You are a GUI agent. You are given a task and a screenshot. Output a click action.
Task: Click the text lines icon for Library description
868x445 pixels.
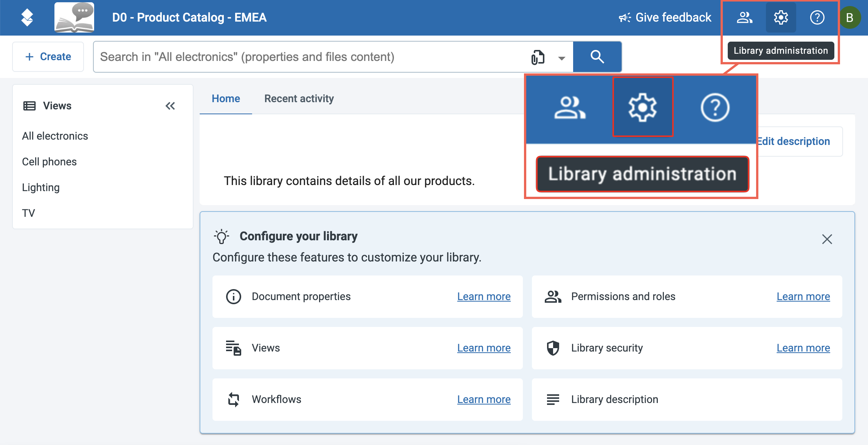click(x=553, y=400)
